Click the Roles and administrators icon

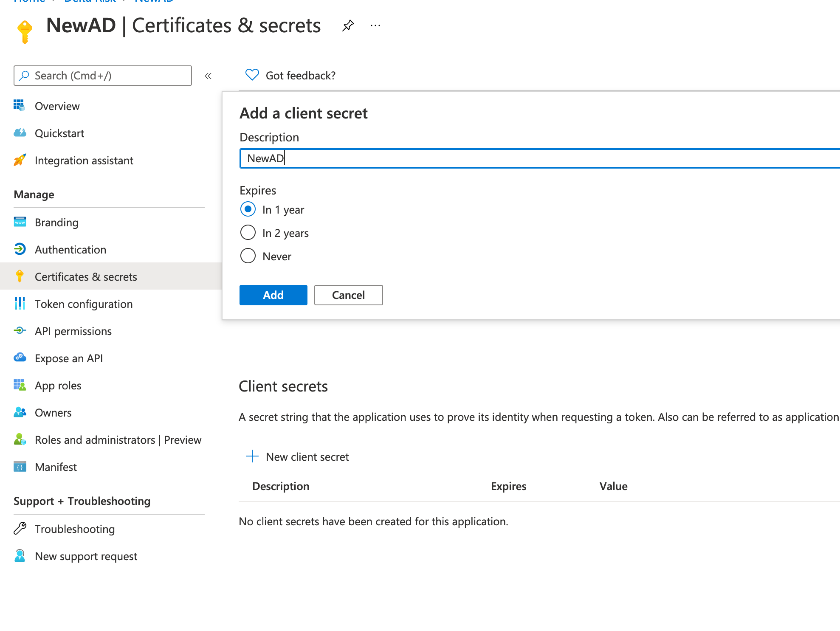(x=20, y=439)
